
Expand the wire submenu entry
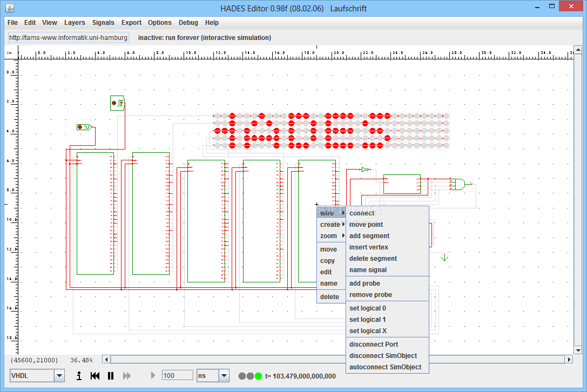(332, 213)
